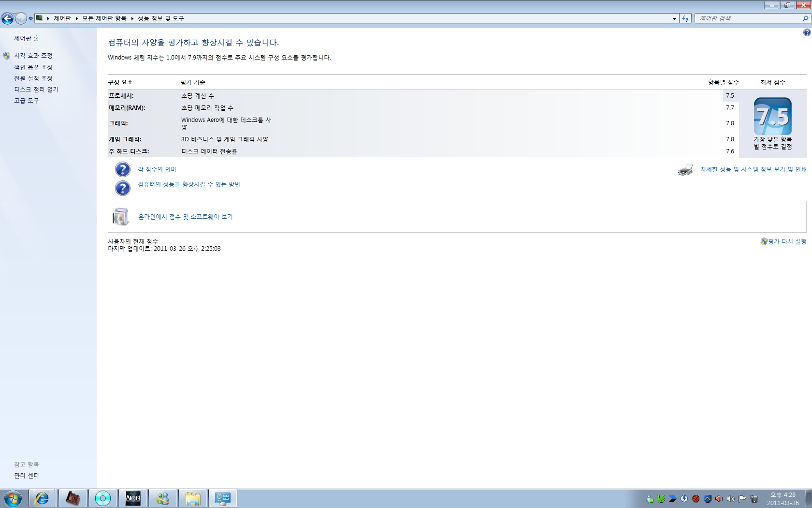Viewport: 812px width, 508px height.
Task: Expand the address bar history dropdown
Action: pyautogui.click(x=674, y=19)
